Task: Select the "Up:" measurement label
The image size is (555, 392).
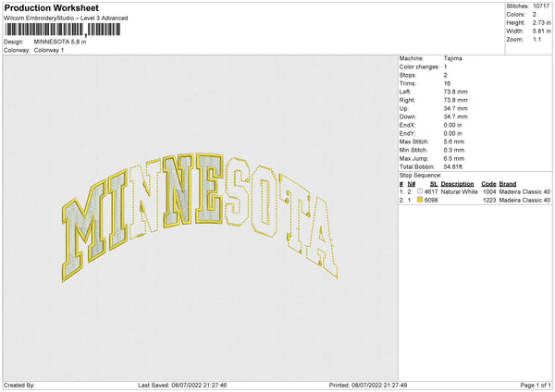Action: coord(404,108)
